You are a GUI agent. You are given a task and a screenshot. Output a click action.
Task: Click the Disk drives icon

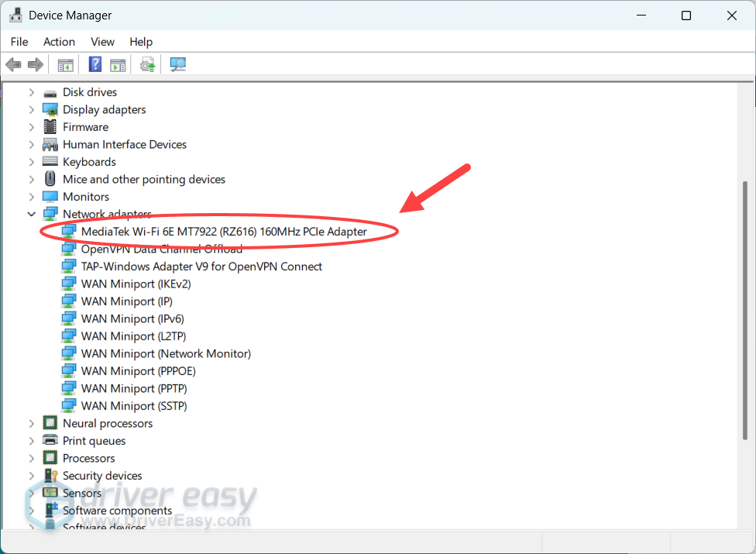(x=50, y=93)
